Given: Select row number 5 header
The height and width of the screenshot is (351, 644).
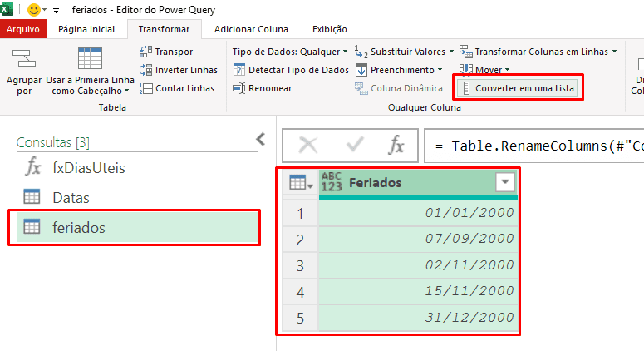Looking at the screenshot, I should 300,318.
